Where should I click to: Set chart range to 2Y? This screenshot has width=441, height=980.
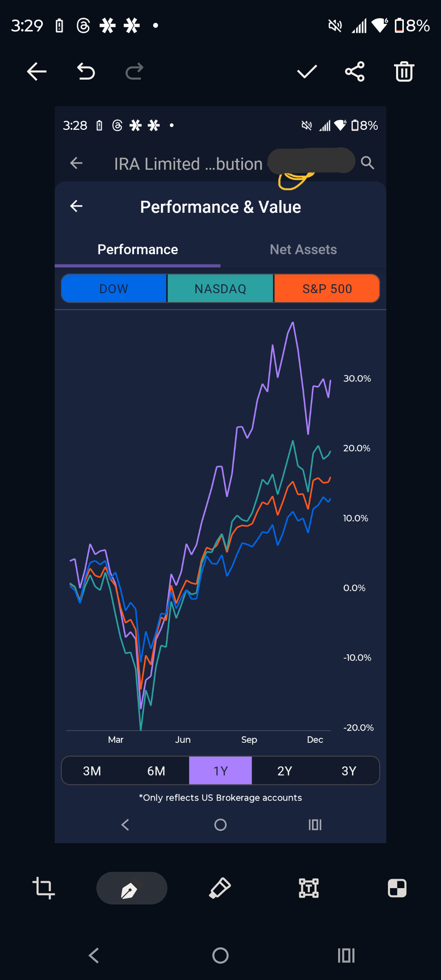[285, 771]
